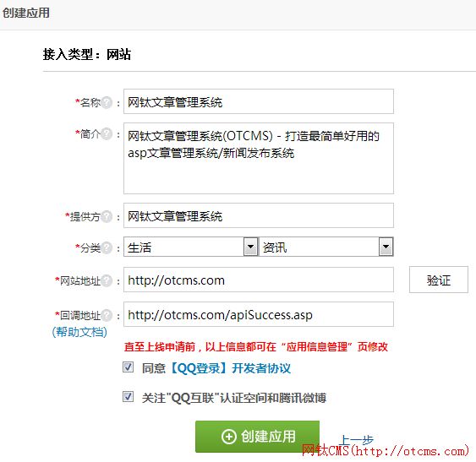Click the 关注"QQ互联"认证空间和腾讯微博 label text
This screenshot has width=476, height=462.
click(234, 398)
